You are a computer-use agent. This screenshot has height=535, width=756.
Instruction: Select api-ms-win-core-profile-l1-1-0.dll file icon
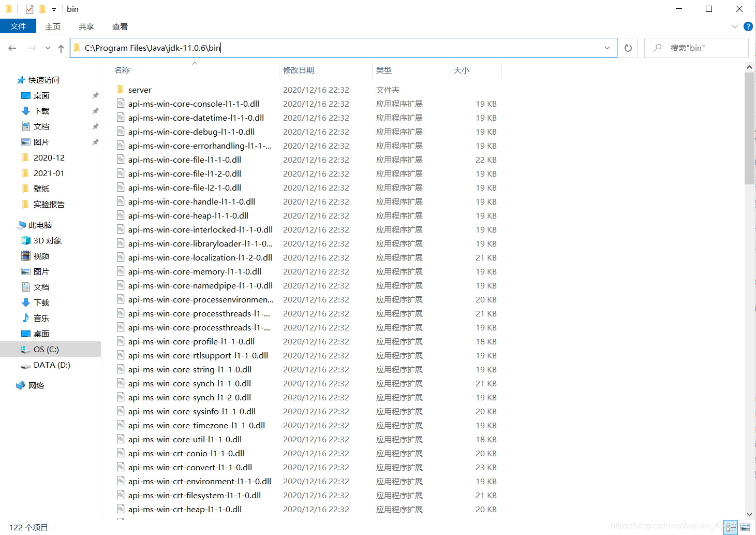pos(120,341)
